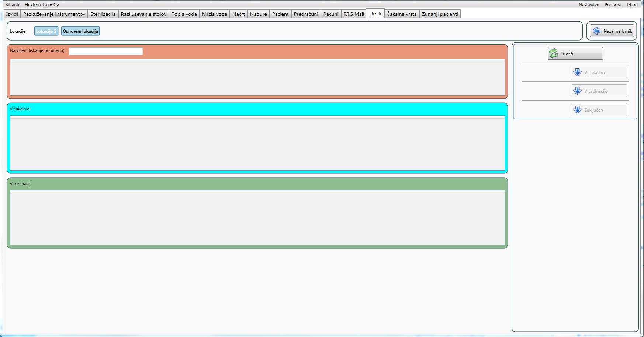This screenshot has width=644, height=337.
Task: Switch to the Čakalna vrsta tab
Action: (401, 14)
